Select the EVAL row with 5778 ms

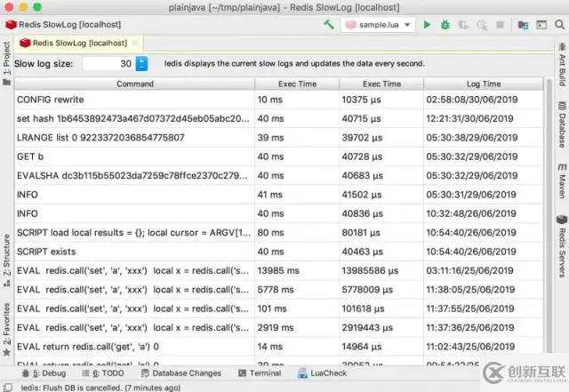[279, 290]
